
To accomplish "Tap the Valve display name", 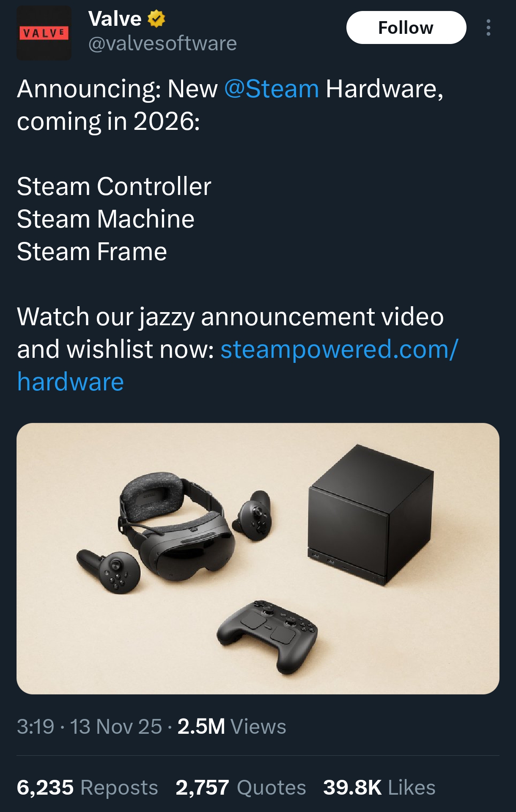I will (115, 19).
